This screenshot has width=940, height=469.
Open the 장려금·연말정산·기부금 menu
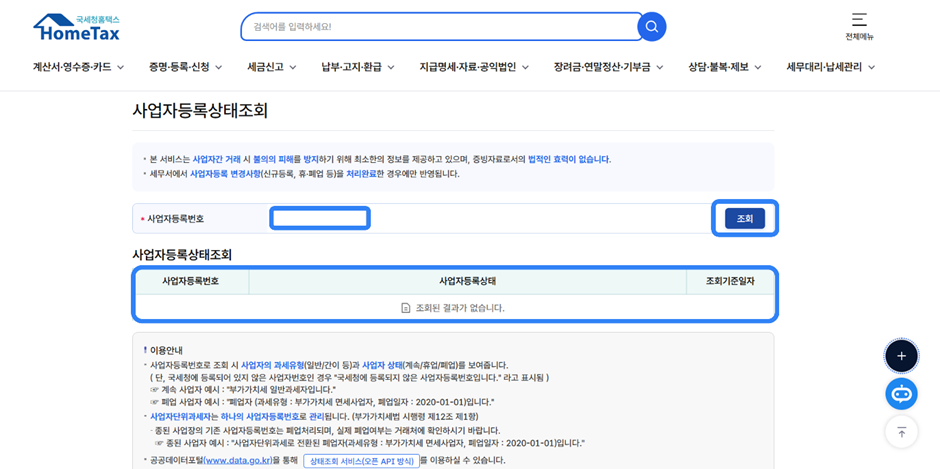(608, 67)
